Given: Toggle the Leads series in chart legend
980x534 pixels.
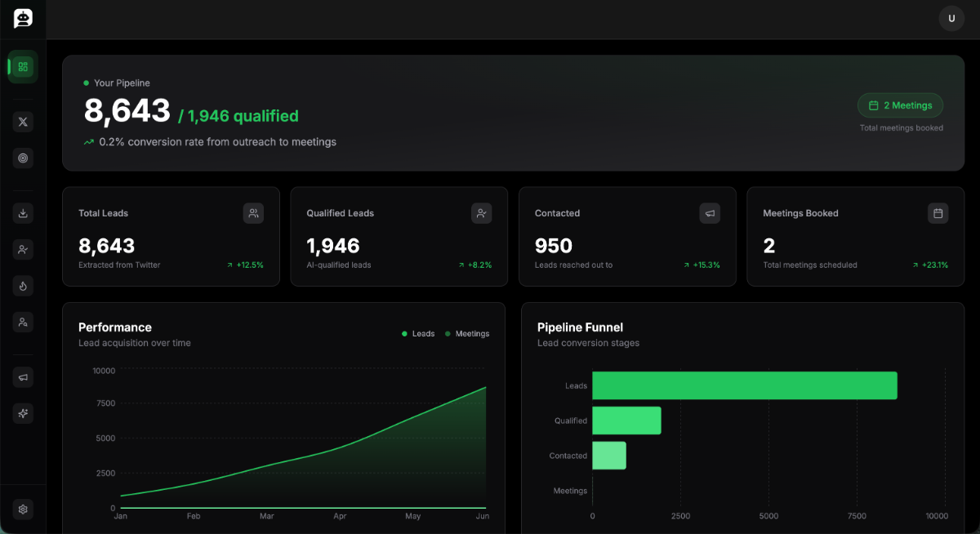Looking at the screenshot, I should [418, 334].
